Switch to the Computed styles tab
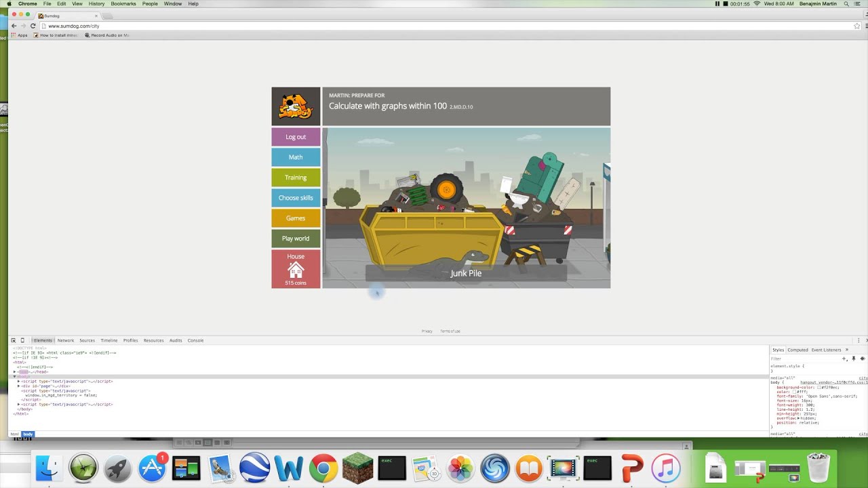868x488 pixels. click(797, 350)
